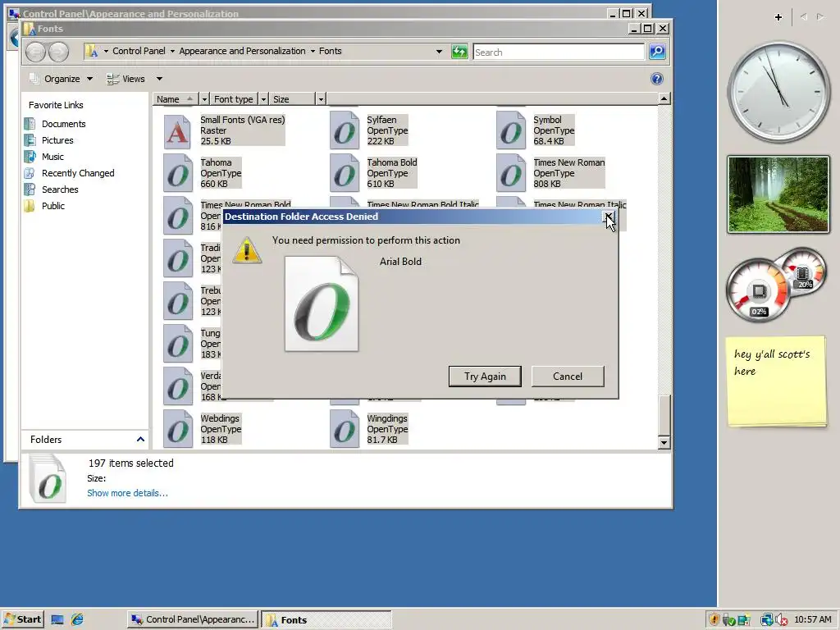Image resolution: width=840 pixels, height=630 pixels.
Task: Click the security shield tray icon
Action: point(714,620)
